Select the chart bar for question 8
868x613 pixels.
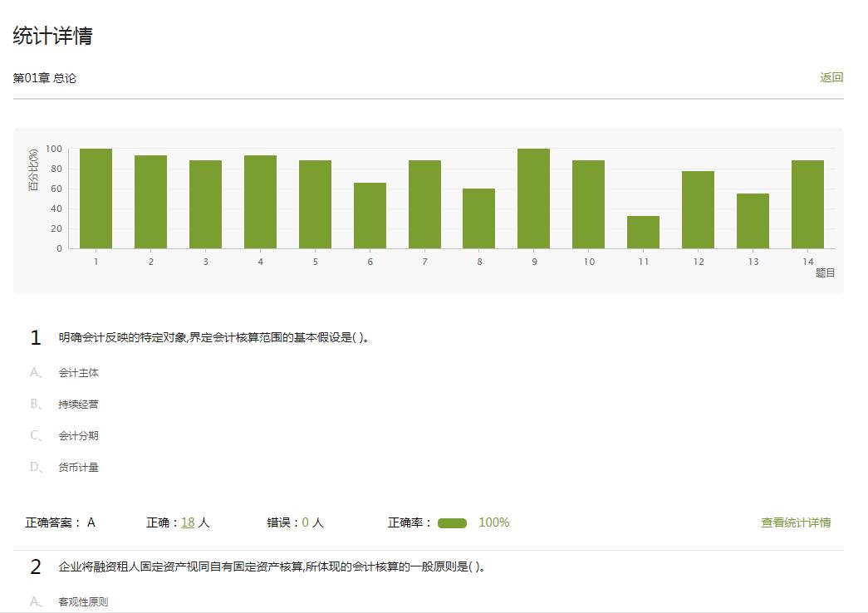(x=478, y=218)
